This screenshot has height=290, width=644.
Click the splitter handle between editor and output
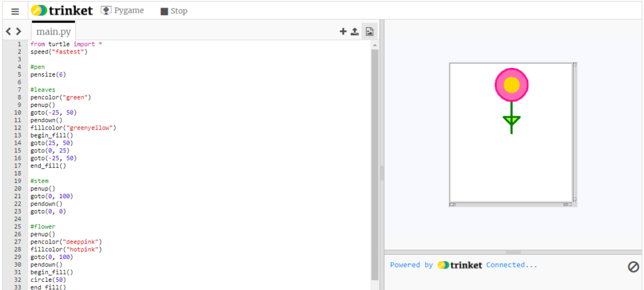382,172
